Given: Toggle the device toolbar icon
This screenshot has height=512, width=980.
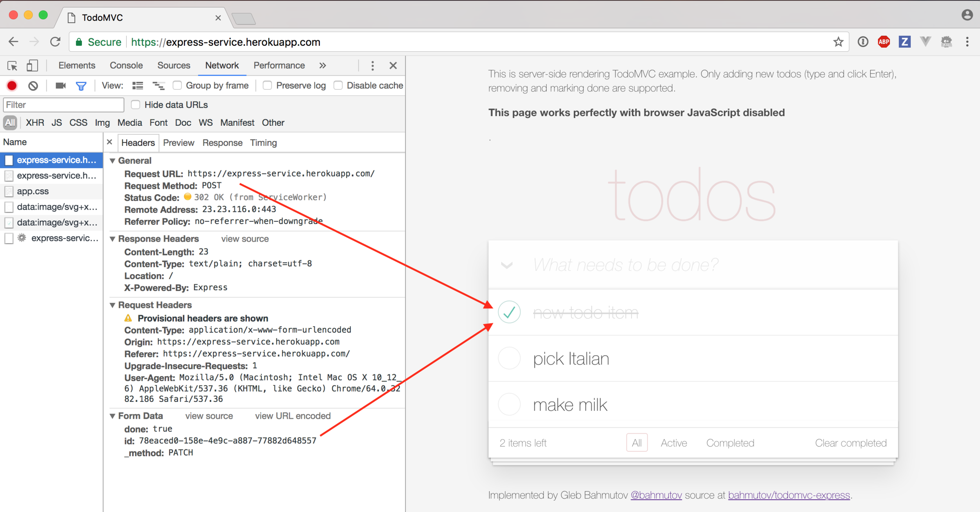Looking at the screenshot, I should click(x=32, y=65).
